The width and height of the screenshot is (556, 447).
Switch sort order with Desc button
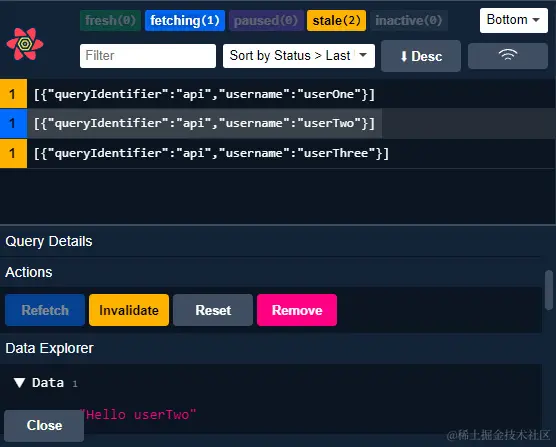421,56
